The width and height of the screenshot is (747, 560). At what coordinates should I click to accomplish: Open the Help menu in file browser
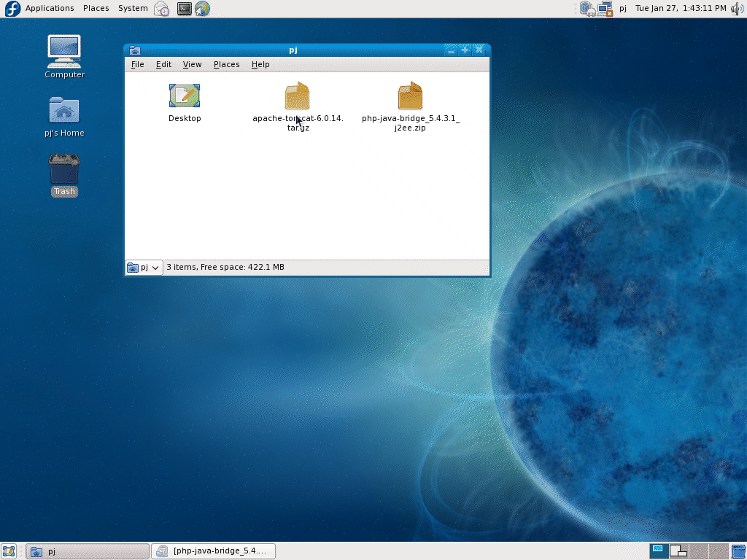[x=260, y=64]
